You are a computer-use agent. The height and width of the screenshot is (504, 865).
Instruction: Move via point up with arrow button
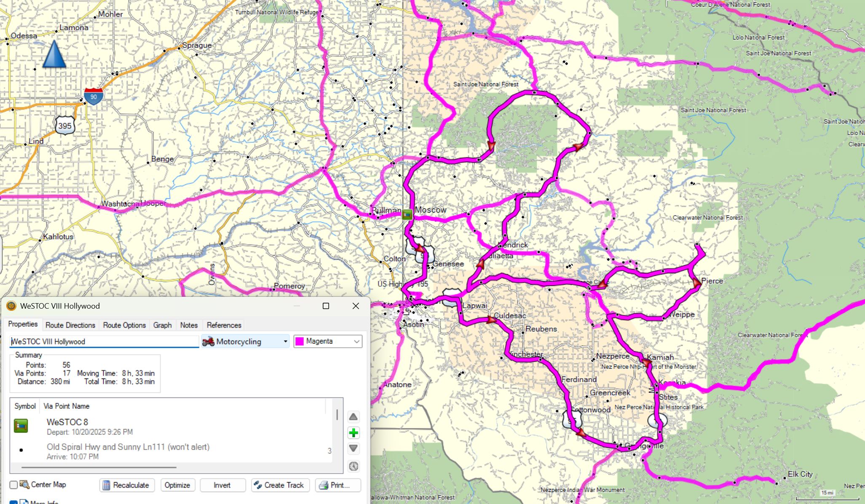click(x=353, y=417)
